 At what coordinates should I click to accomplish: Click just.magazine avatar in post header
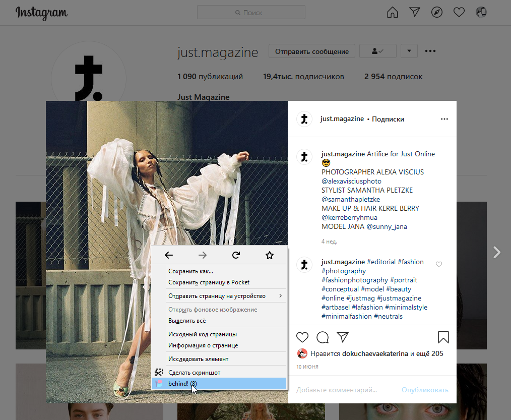tap(304, 119)
